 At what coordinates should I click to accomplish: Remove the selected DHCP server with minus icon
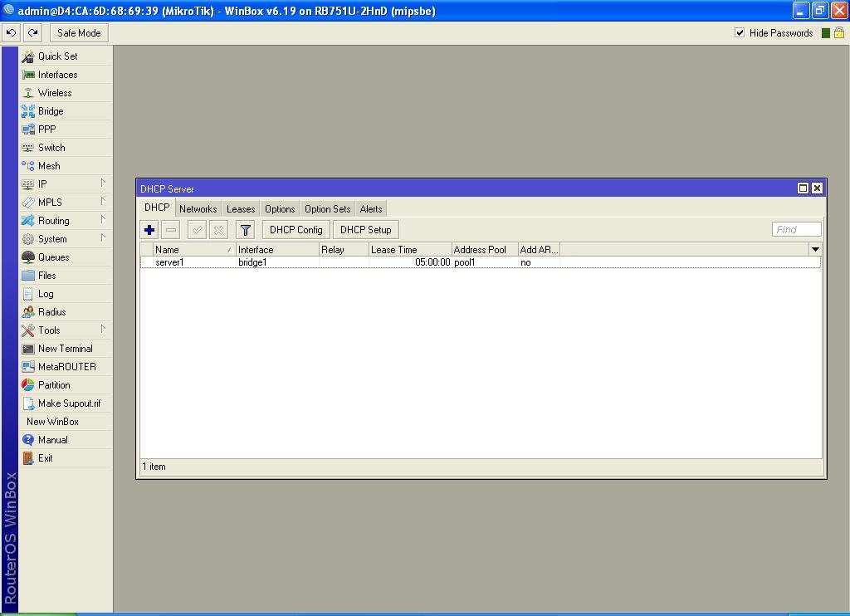[171, 230]
